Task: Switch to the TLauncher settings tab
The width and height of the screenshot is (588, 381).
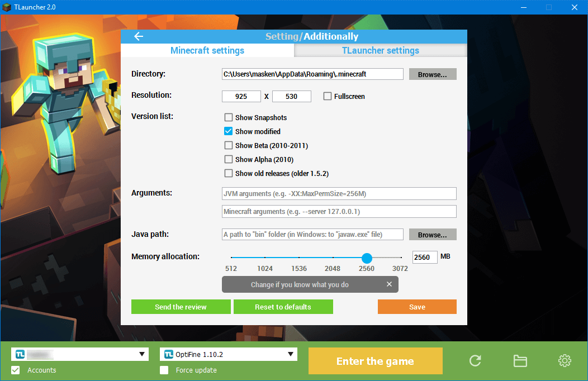Action: (x=380, y=50)
